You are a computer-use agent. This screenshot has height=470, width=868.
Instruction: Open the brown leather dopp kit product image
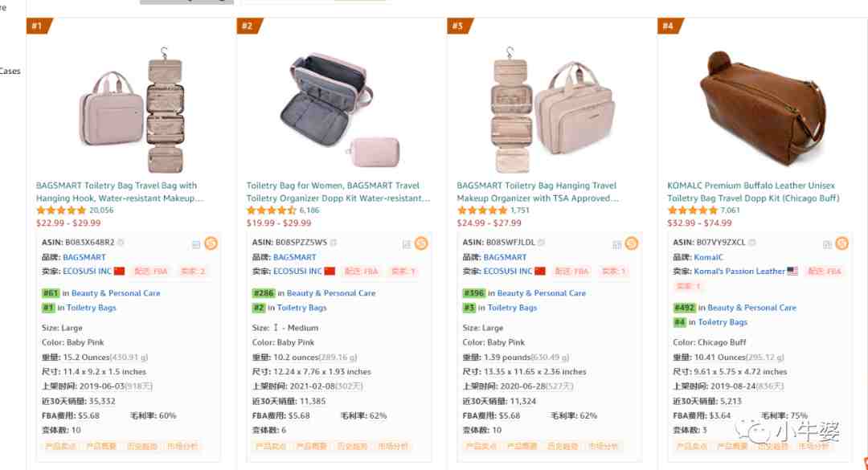[762, 107]
